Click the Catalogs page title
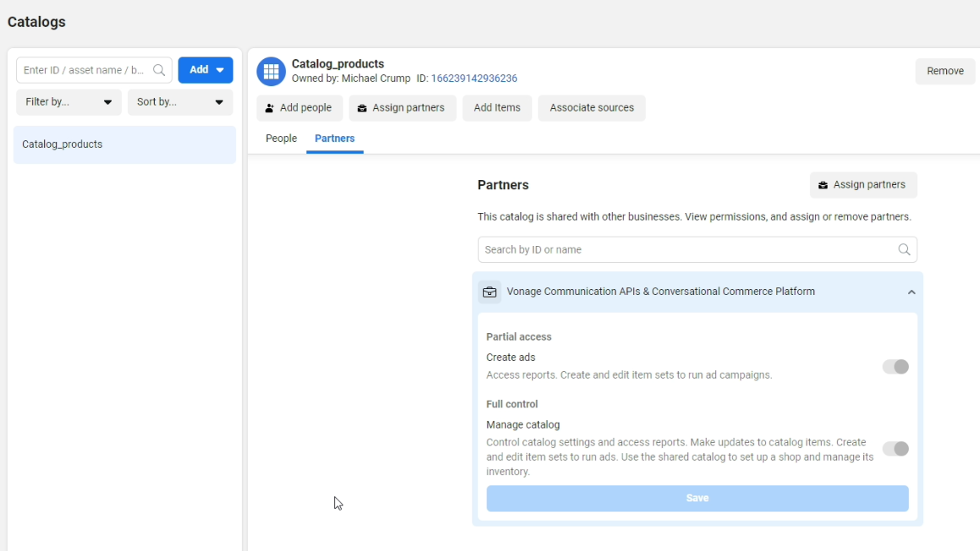Image resolution: width=980 pixels, height=551 pixels. pos(36,22)
